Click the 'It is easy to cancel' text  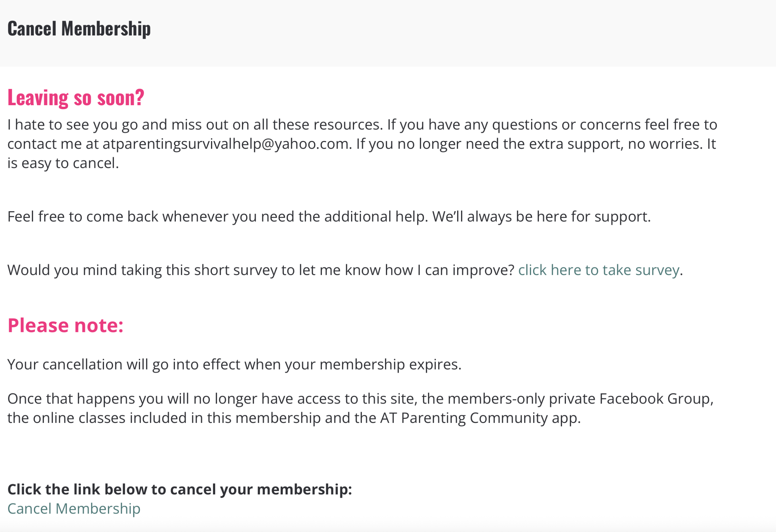(63, 163)
